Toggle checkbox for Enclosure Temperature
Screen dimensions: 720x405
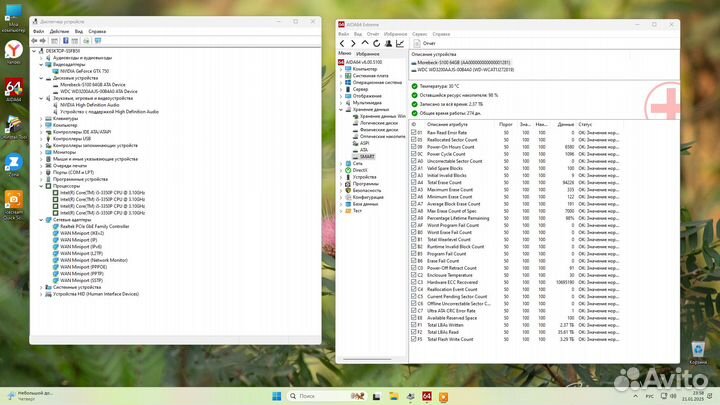click(x=413, y=275)
